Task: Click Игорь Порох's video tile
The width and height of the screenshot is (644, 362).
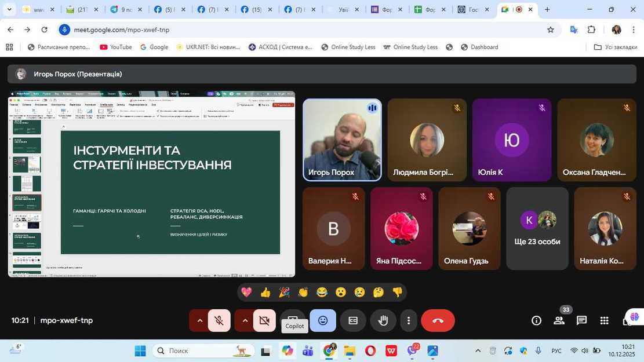Action: pyautogui.click(x=342, y=140)
